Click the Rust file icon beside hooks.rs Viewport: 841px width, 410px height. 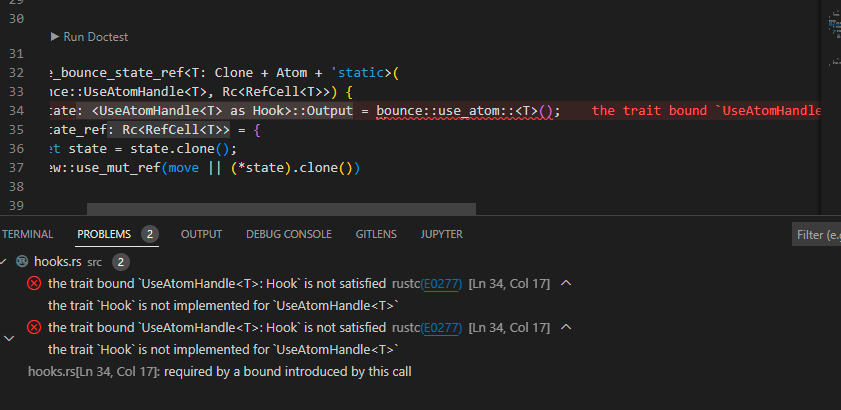[22, 261]
